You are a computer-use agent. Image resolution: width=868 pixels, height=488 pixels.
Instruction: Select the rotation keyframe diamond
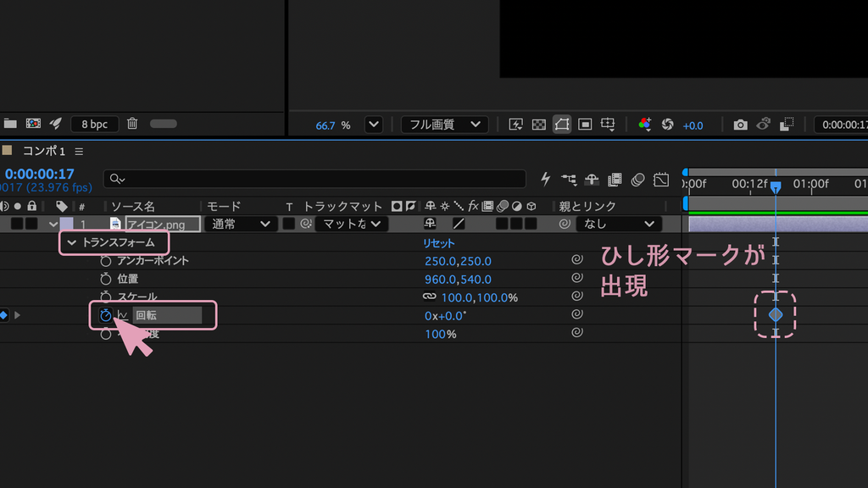point(776,315)
